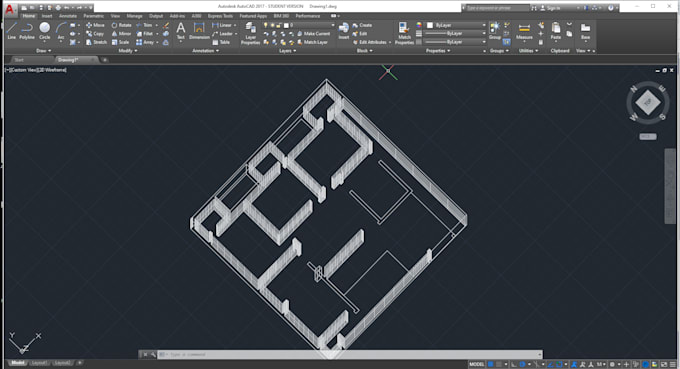The image size is (680, 369).
Task: Expand the Block panel
Action: click(365, 51)
